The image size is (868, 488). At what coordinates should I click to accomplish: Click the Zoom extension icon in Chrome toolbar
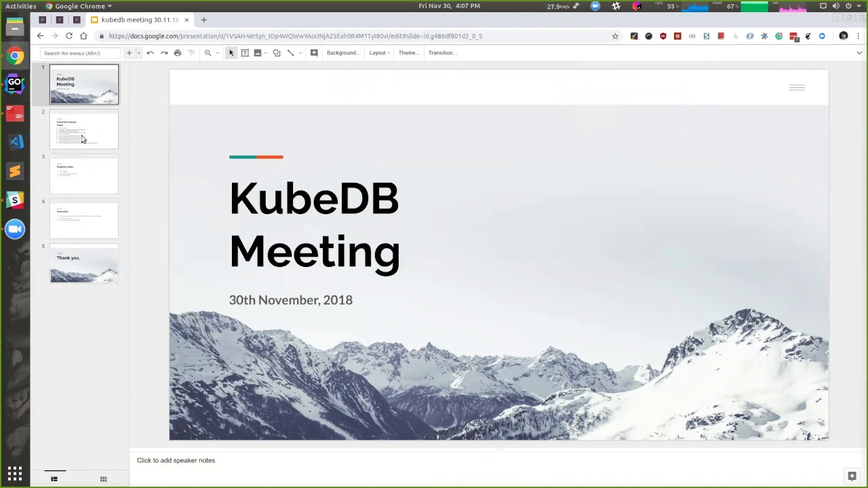coord(822,36)
